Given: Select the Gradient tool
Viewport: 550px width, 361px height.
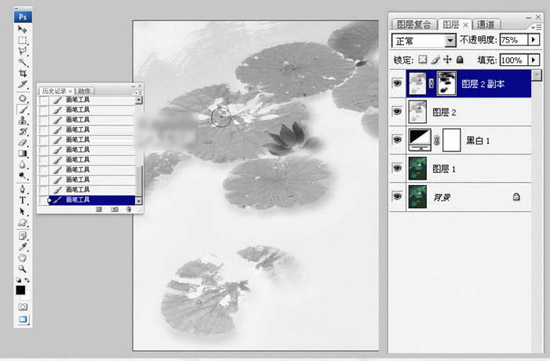Looking at the screenshot, I should (22, 153).
